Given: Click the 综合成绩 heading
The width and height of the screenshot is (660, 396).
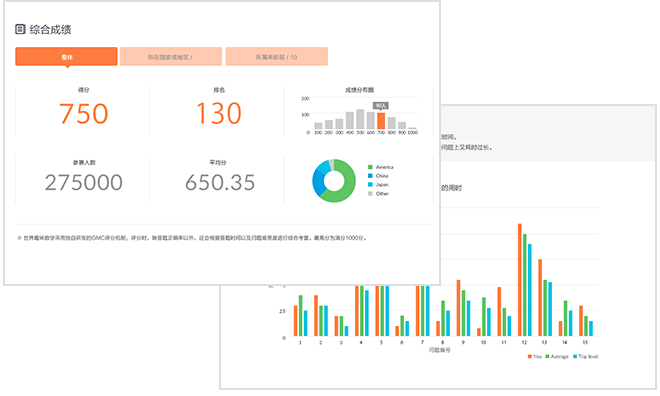Looking at the screenshot, I should click(x=51, y=29).
